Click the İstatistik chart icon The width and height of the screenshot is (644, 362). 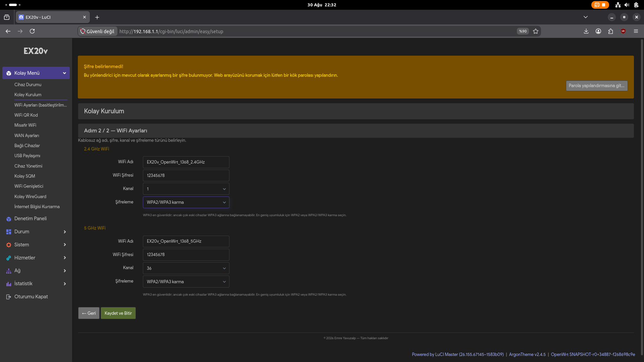(x=9, y=284)
